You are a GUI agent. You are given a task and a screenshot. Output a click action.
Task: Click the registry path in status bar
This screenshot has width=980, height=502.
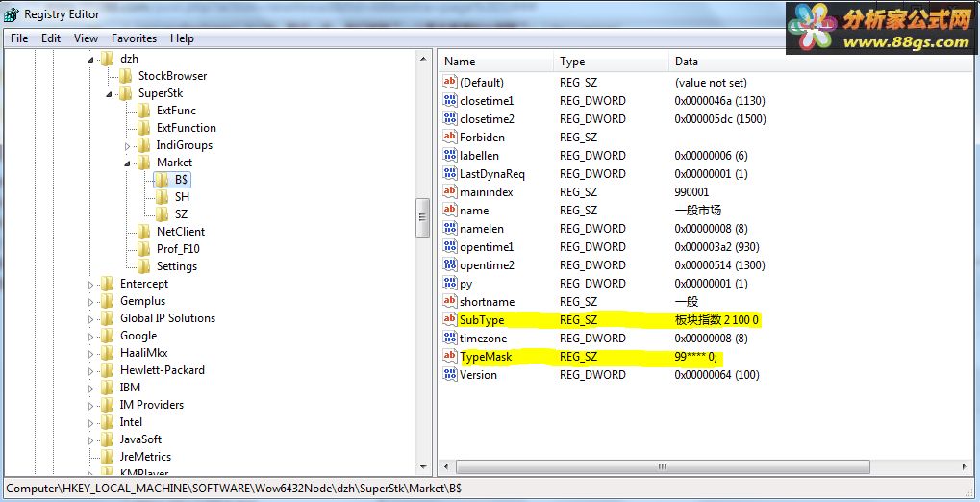tap(234, 488)
